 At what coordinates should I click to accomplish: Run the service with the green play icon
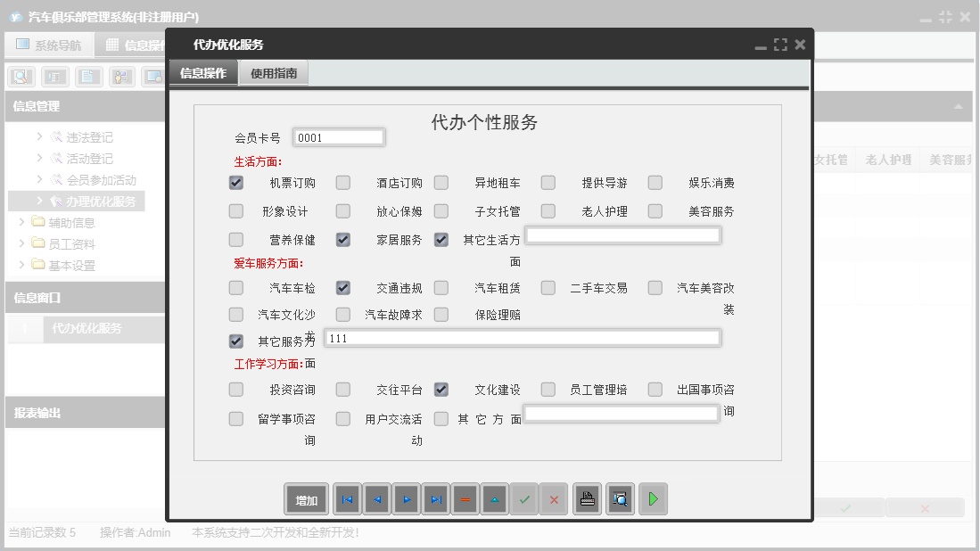coord(653,499)
